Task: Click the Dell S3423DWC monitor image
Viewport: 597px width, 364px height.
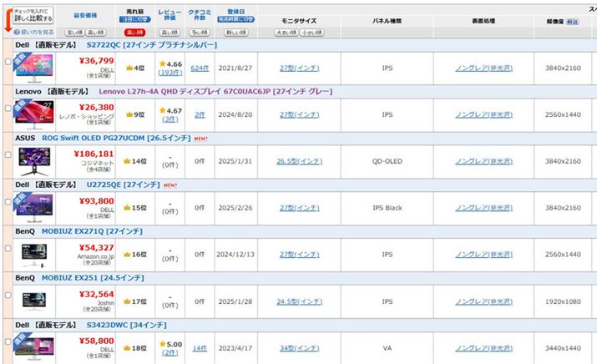Action: coord(33,346)
